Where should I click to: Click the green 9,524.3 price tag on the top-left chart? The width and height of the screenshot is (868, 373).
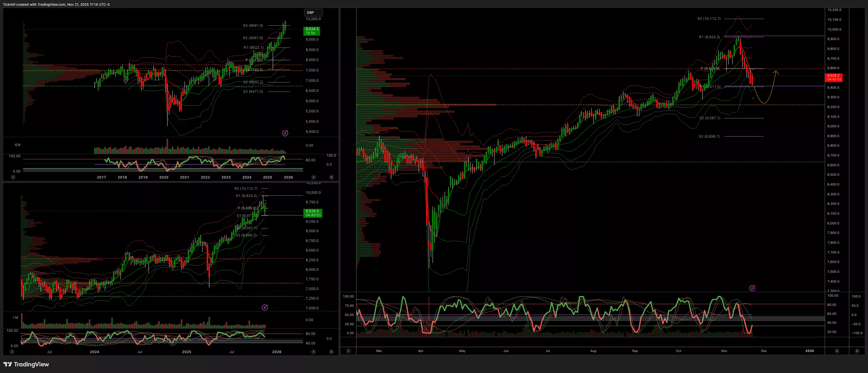(312, 31)
